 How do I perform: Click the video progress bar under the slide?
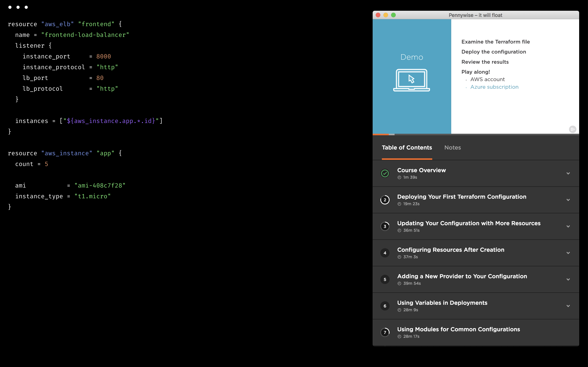[476, 134]
